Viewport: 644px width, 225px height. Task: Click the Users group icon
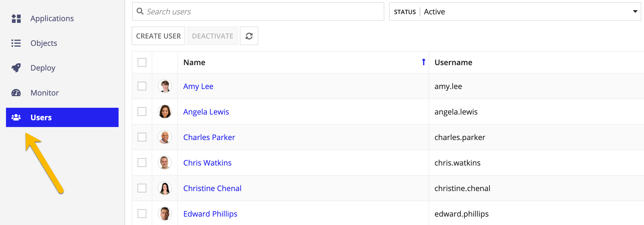coord(16,117)
